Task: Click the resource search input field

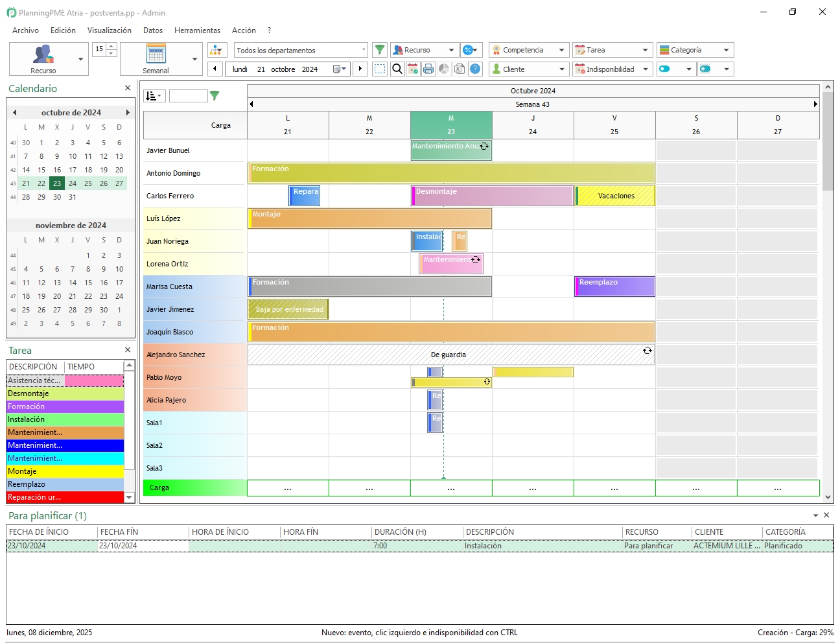Action: (188, 96)
